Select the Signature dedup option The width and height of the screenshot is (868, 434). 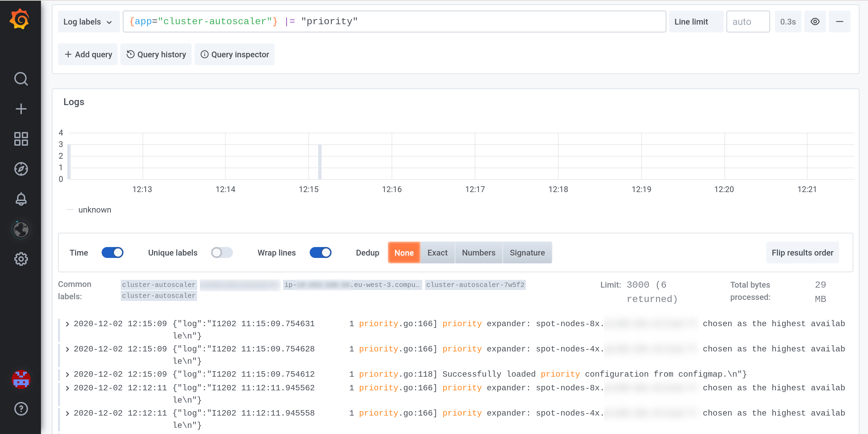[527, 252]
